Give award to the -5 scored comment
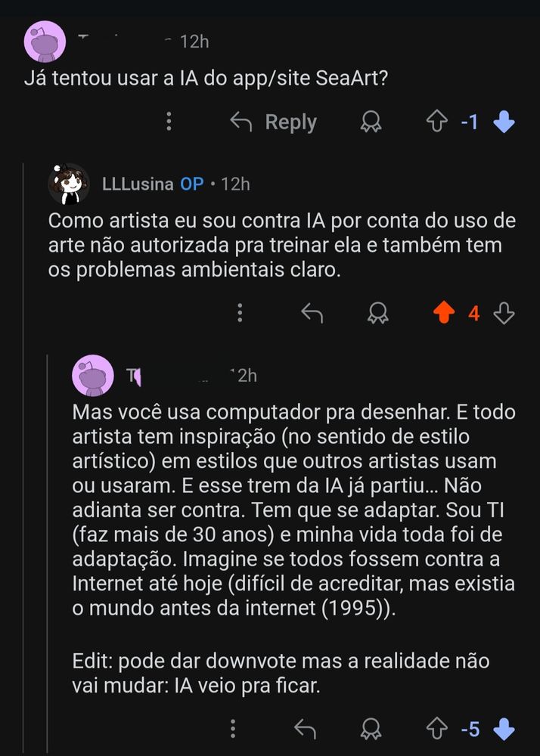Screen dimensions: 540x756 pyautogui.click(x=371, y=729)
